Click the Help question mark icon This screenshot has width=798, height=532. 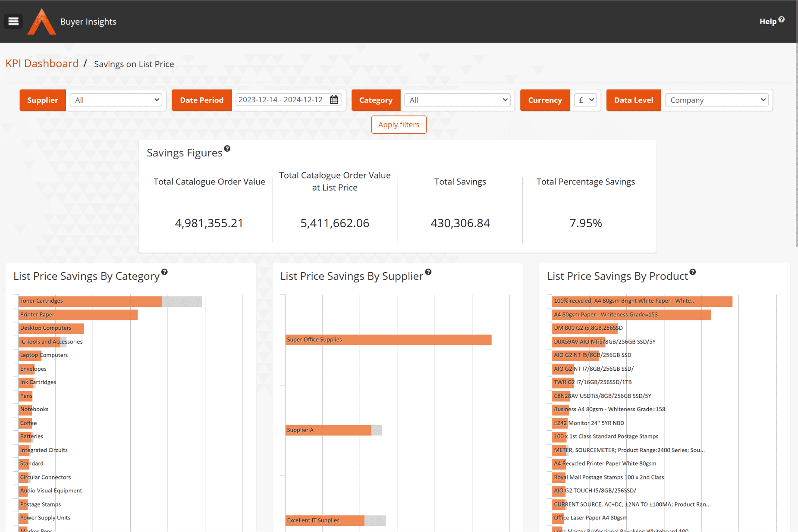click(782, 19)
